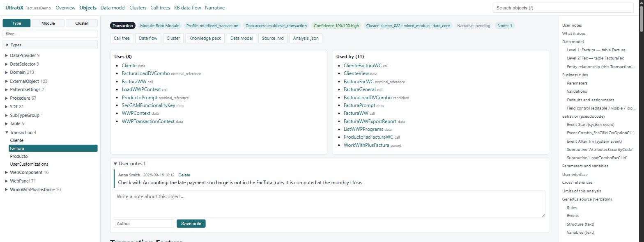Jump to Event Start (system event)
Image resolution: width=644 pixels, height=242 pixels.
[591, 125]
